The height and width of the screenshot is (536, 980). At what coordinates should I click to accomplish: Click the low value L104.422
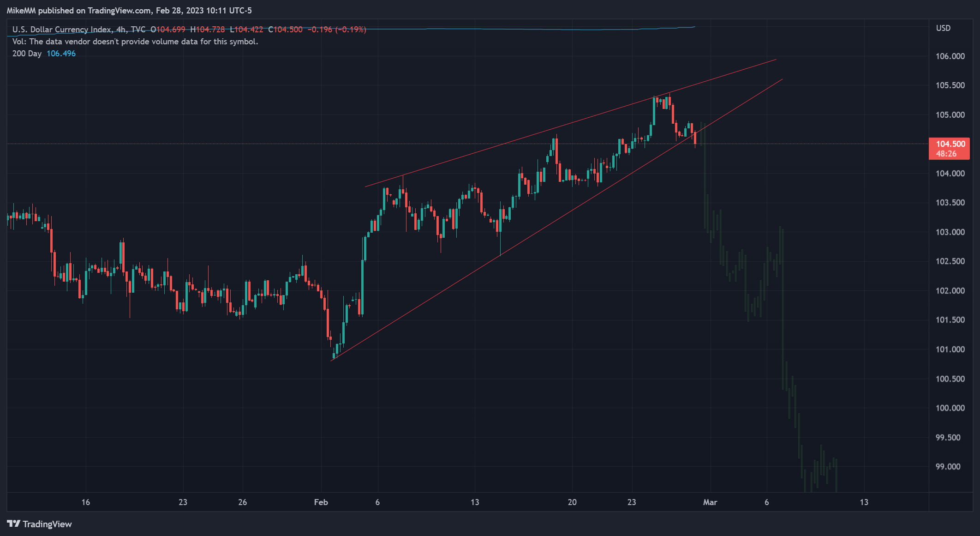(x=246, y=30)
